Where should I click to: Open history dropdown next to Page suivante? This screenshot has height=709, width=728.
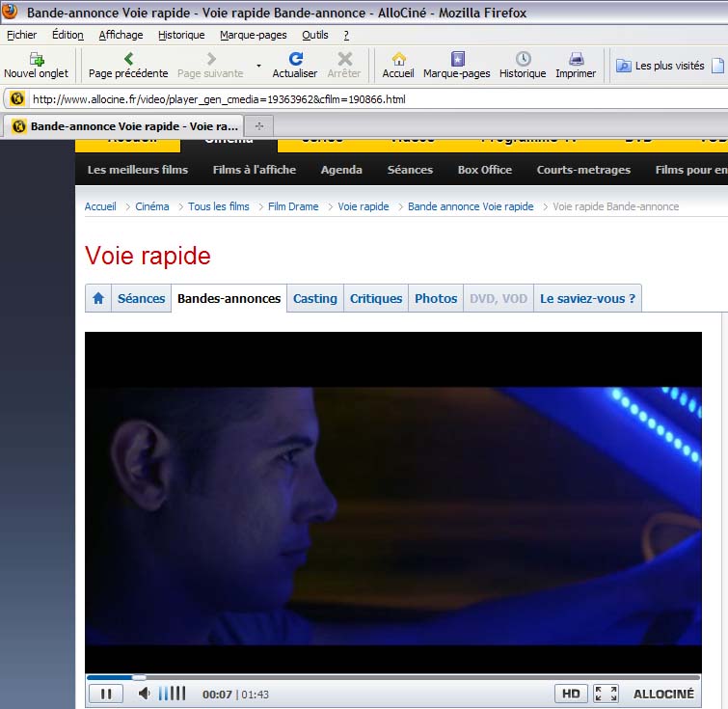click(258, 66)
